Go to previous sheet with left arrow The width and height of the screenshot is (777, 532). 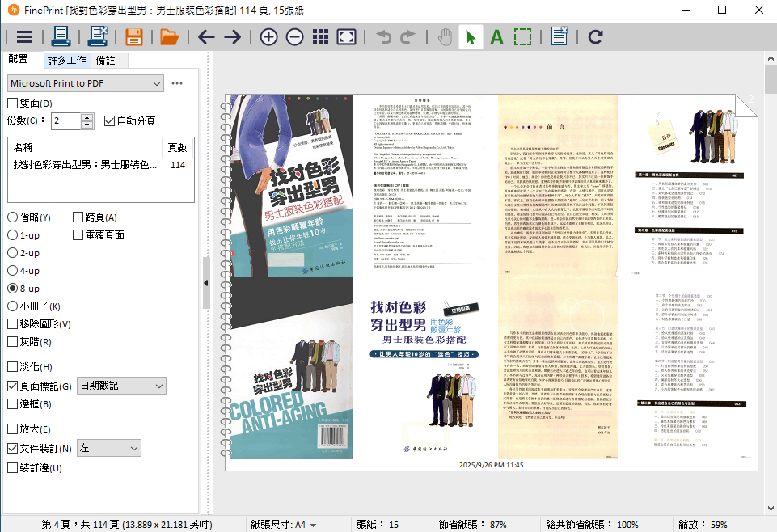pyautogui.click(x=206, y=36)
